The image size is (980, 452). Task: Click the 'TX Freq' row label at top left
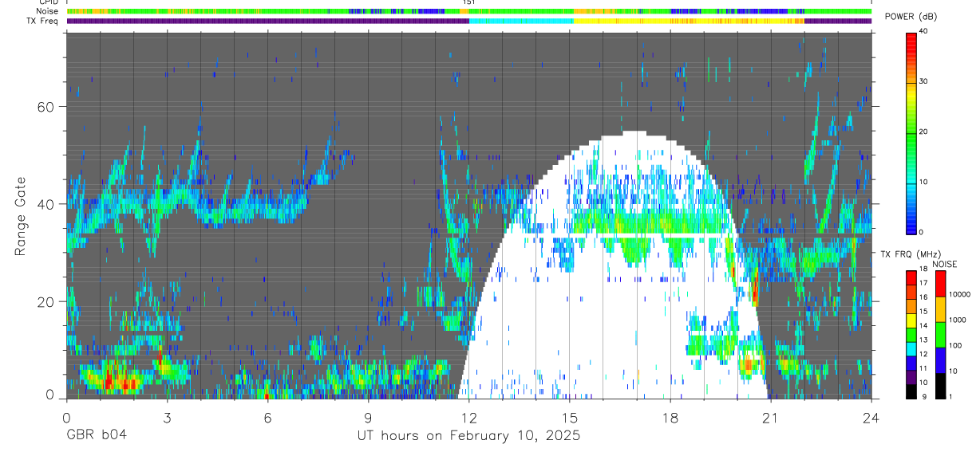(x=42, y=22)
